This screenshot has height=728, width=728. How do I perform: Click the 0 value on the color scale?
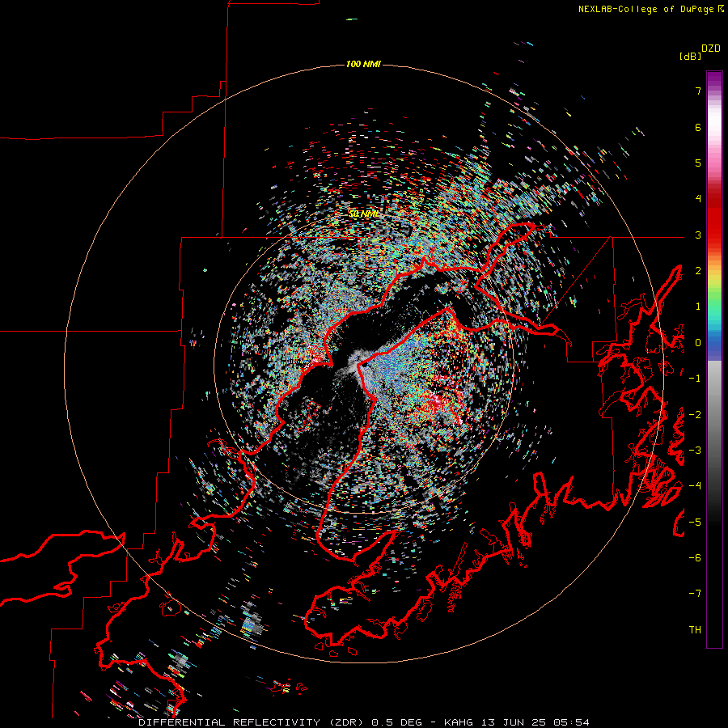click(x=698, y=342)
